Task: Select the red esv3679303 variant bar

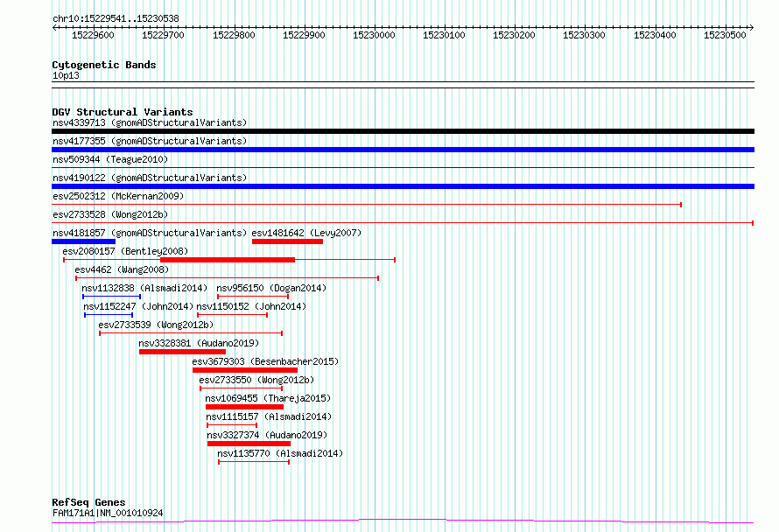Action: click(x=245, y=370)
